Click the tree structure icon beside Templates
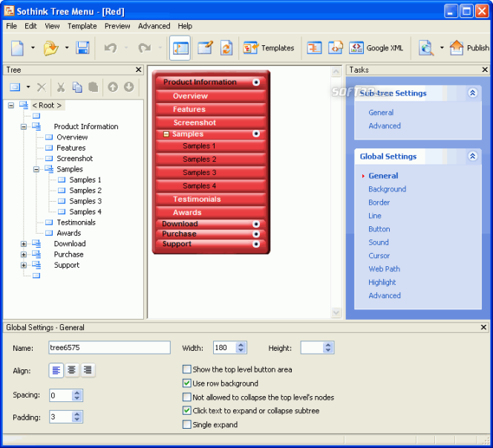493x448 pixels. (314, 48)
